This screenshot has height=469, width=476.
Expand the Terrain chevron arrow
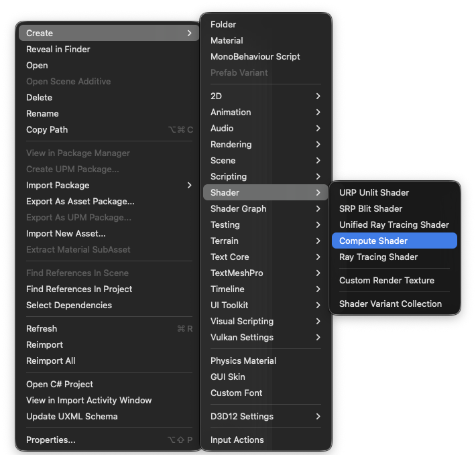click(x=318, y=241)
